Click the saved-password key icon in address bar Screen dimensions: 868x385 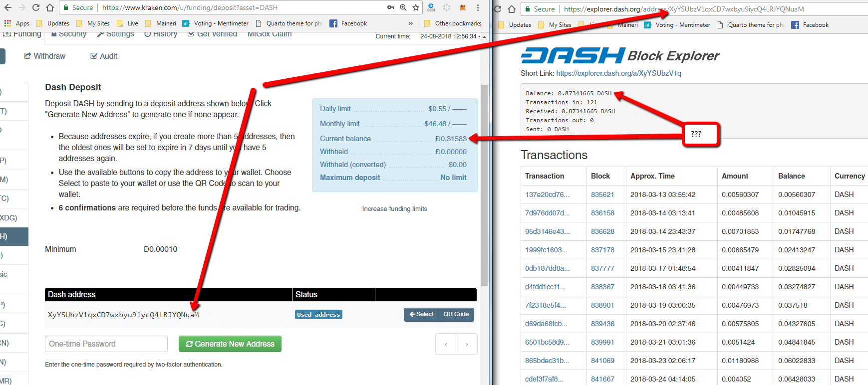(x=391, y=7)
